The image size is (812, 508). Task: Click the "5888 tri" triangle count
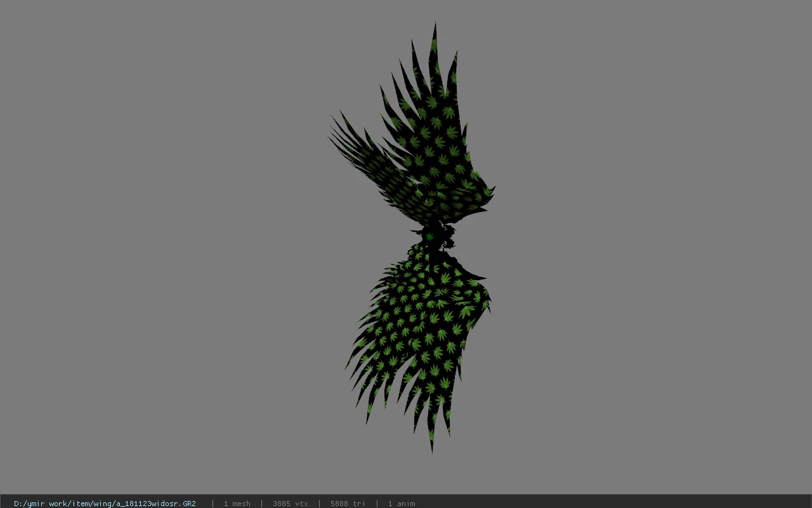click(x=348, y=504)
